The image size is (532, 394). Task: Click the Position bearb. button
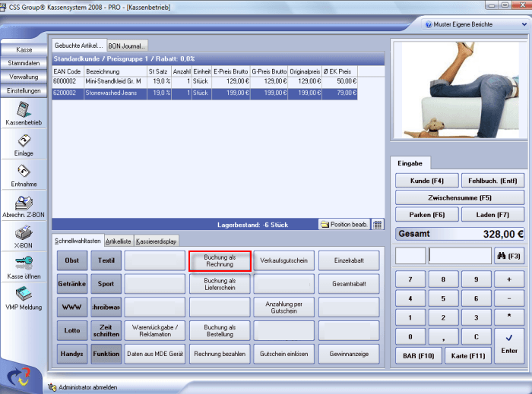tap(344, 224)
